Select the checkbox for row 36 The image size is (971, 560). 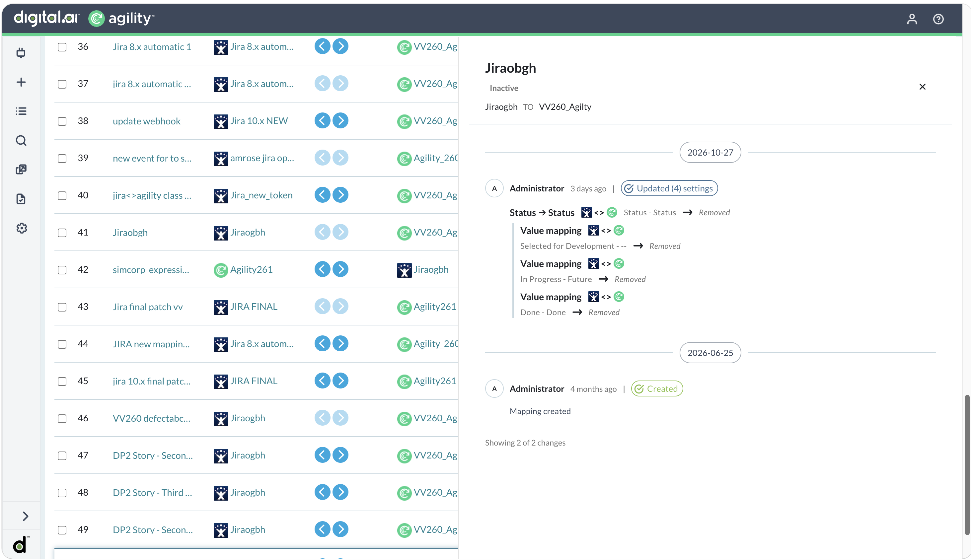pyautogui.click(x=62, y=47)
